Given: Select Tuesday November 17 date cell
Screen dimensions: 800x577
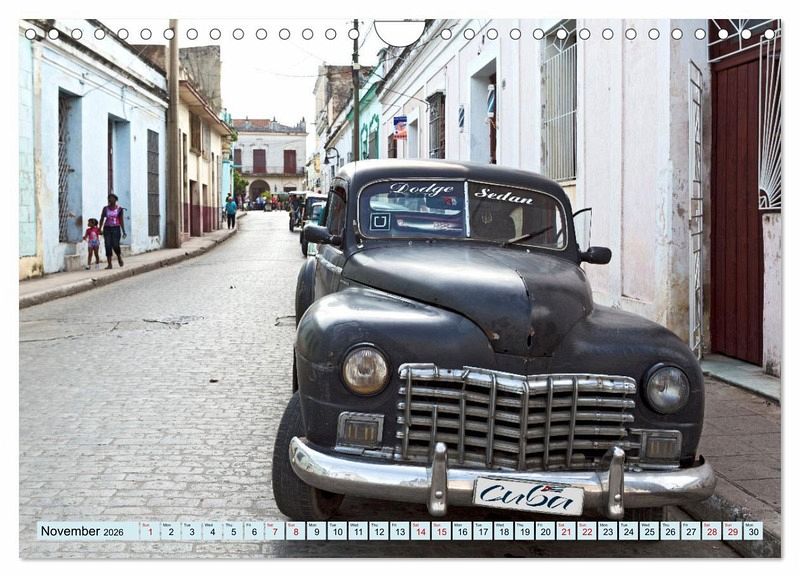Looking at the screenshot, I should tap(483, 531).
